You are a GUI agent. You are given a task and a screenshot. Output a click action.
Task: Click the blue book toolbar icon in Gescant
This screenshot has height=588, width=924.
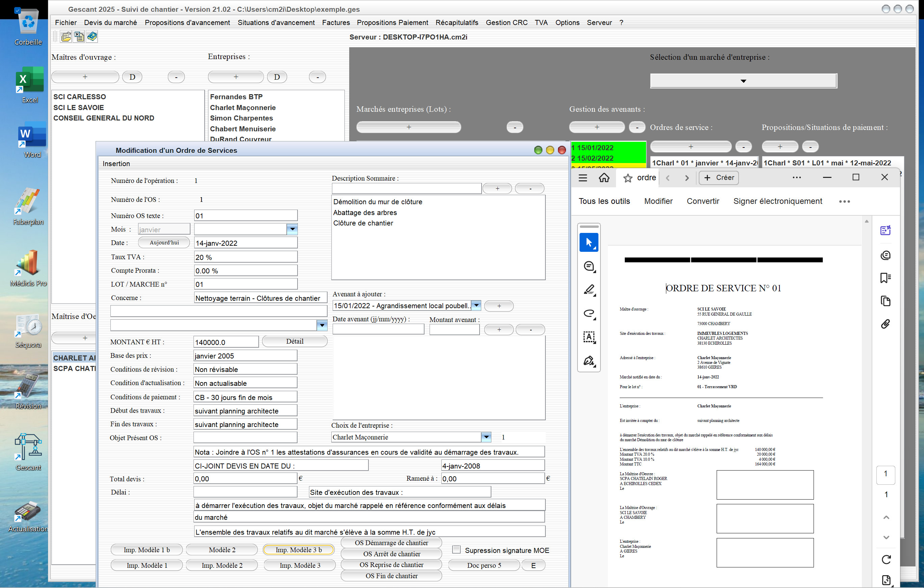(92, 37)
